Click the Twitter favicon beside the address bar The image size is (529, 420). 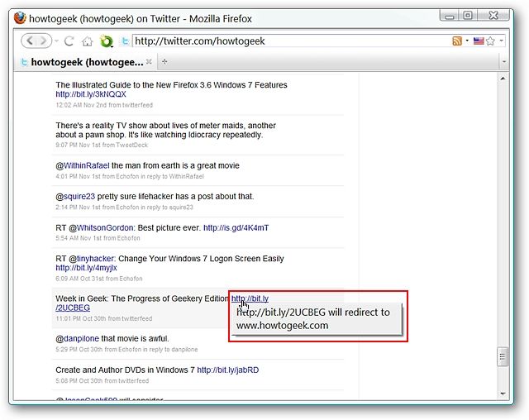click(125, 41)
